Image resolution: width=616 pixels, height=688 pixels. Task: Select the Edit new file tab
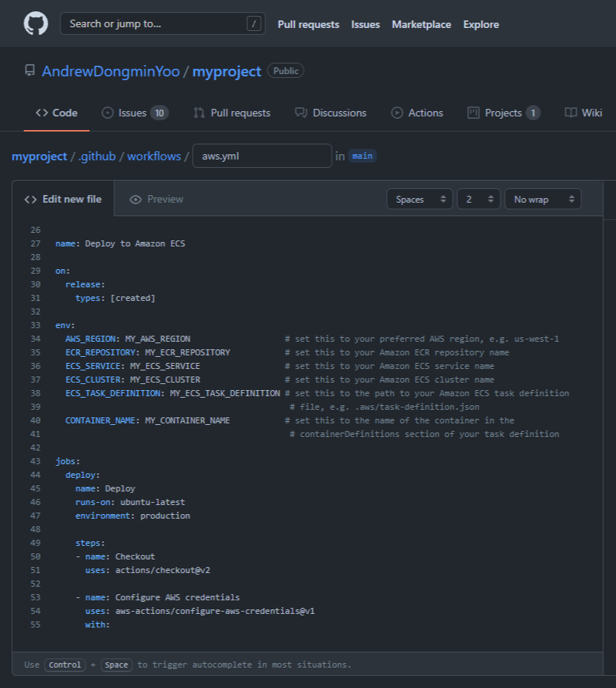point(63,199)
